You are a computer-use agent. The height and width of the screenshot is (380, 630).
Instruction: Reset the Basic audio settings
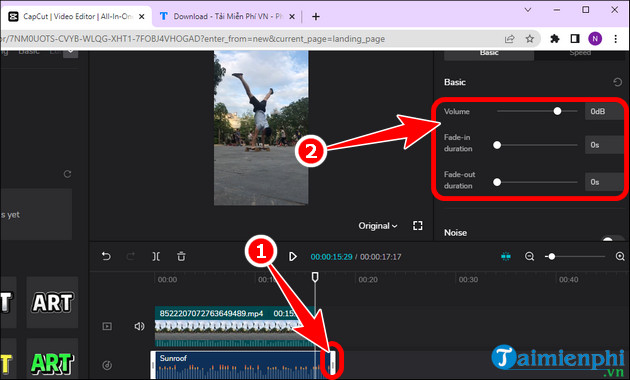click(x=617, y=82)
